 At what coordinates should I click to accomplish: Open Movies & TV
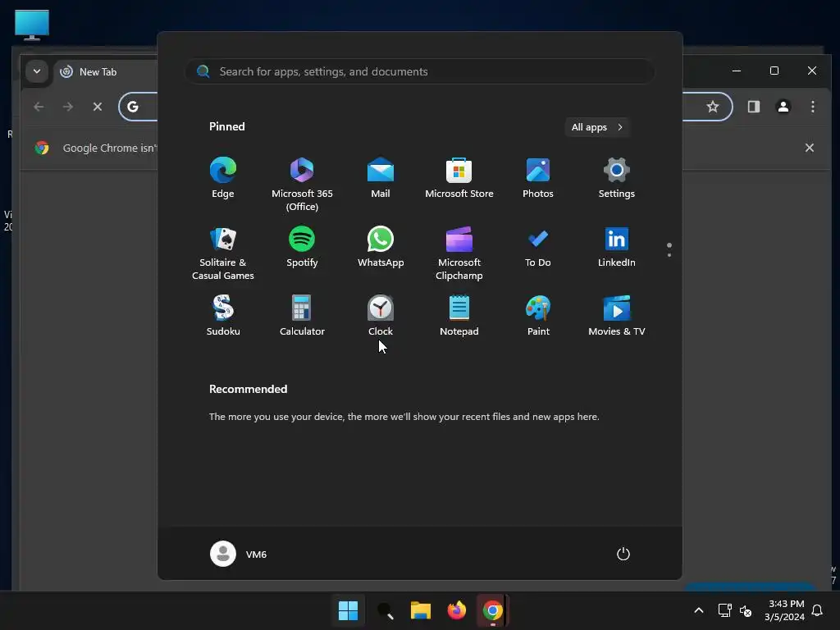point(617,316)
